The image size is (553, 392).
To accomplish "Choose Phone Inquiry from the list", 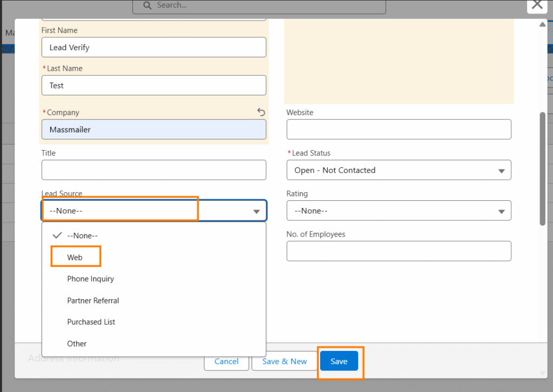I will [91, 279].
